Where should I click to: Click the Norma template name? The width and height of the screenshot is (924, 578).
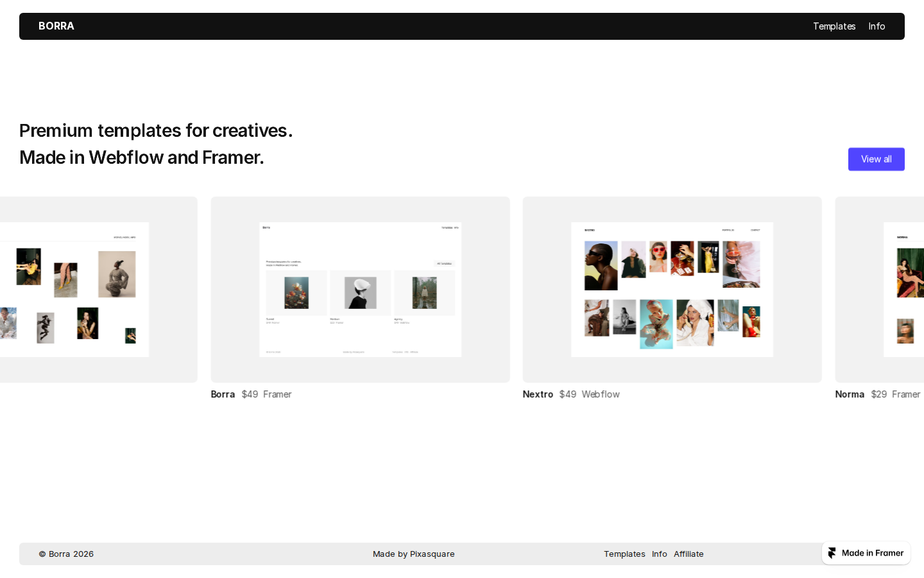tap(850, 394)
